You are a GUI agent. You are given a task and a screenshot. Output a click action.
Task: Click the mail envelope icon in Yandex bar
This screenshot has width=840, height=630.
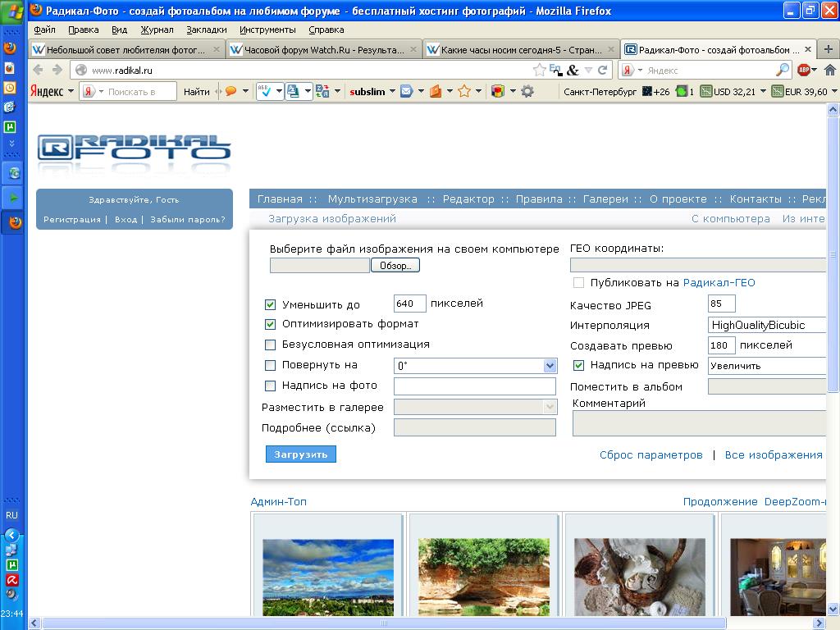406,91
